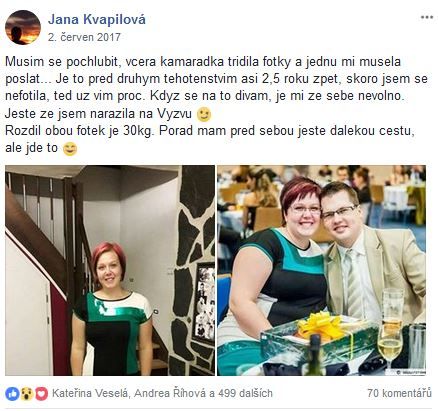The image size is (438, 411).
Task: Expand the 70 komentářů comments
Action: tap(399, 393)
